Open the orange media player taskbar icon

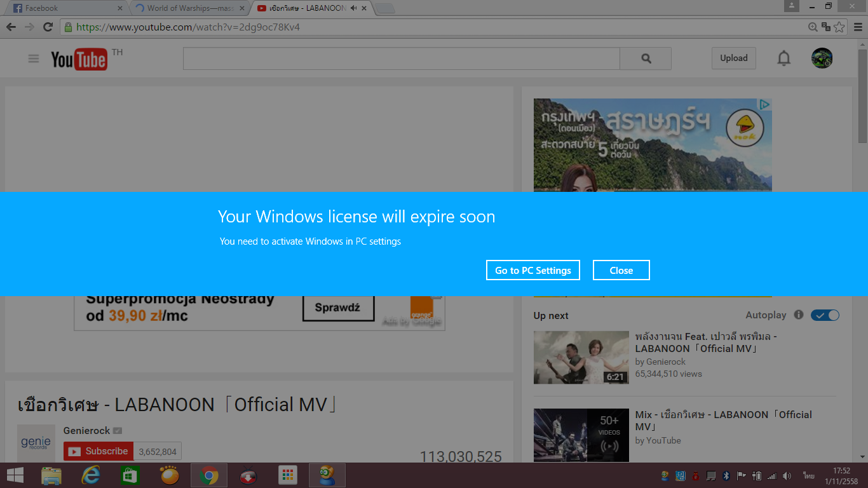[x=170, y=475]
